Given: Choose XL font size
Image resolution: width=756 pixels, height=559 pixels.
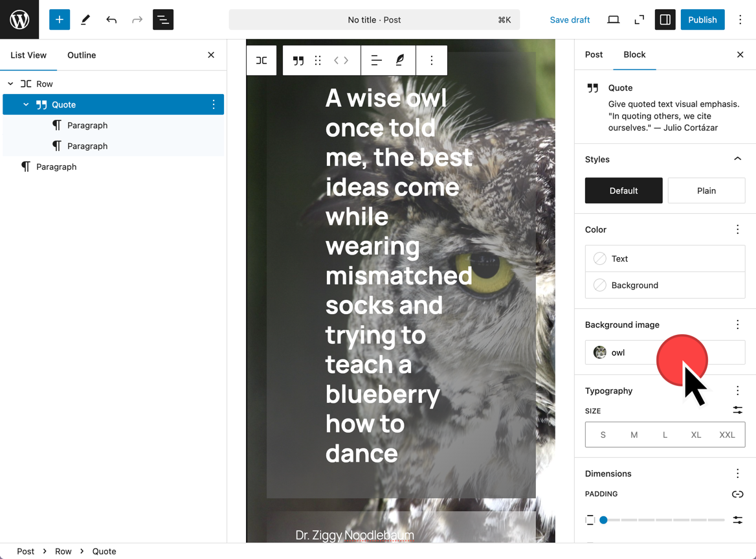Looking at the screenshot, I should pyautogui.click(x=696, y=435).
